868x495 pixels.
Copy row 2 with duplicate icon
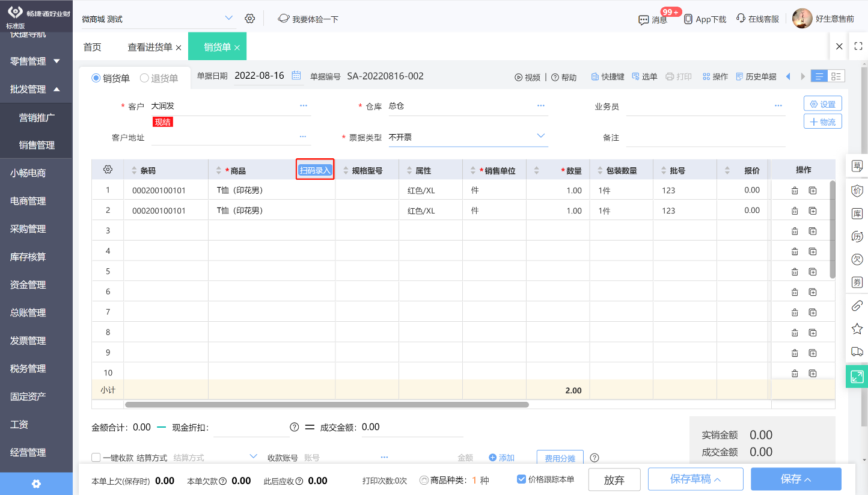[x=813, y=211]
